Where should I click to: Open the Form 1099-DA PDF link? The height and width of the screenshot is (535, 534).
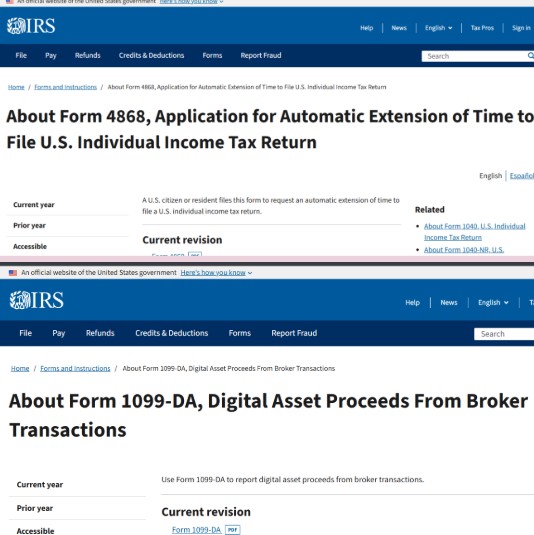click(197, 530)
